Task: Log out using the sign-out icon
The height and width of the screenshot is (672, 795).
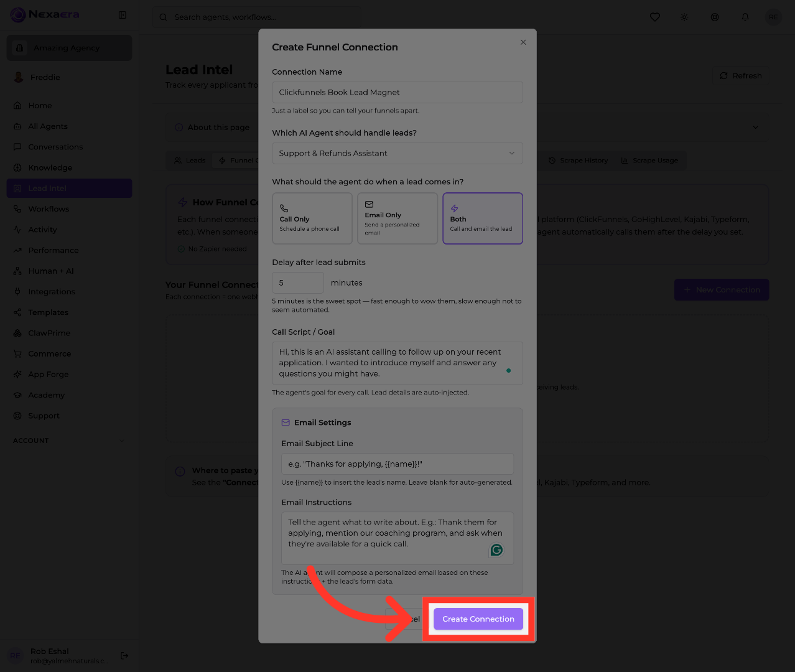Action: 124,655
